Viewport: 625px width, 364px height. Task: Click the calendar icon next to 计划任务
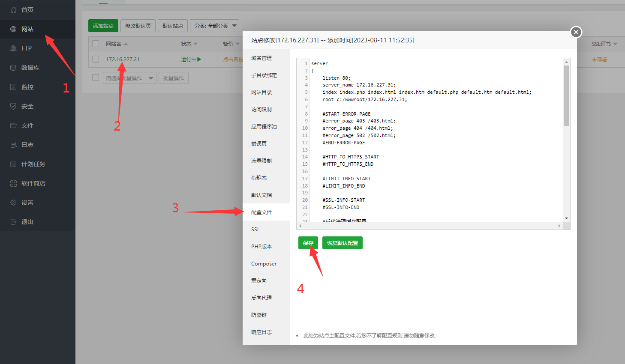click(x=13, y=164)
